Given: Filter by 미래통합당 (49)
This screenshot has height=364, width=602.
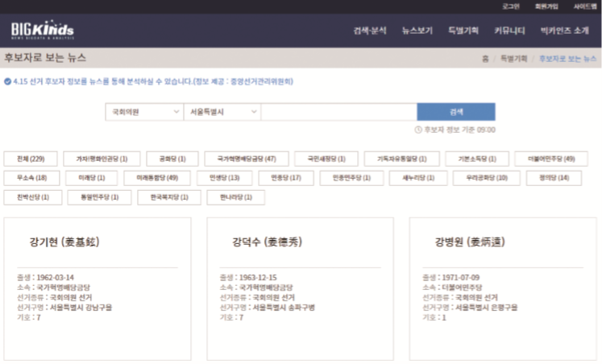Looking at the screenshot, I should click(x=157, y=178).
